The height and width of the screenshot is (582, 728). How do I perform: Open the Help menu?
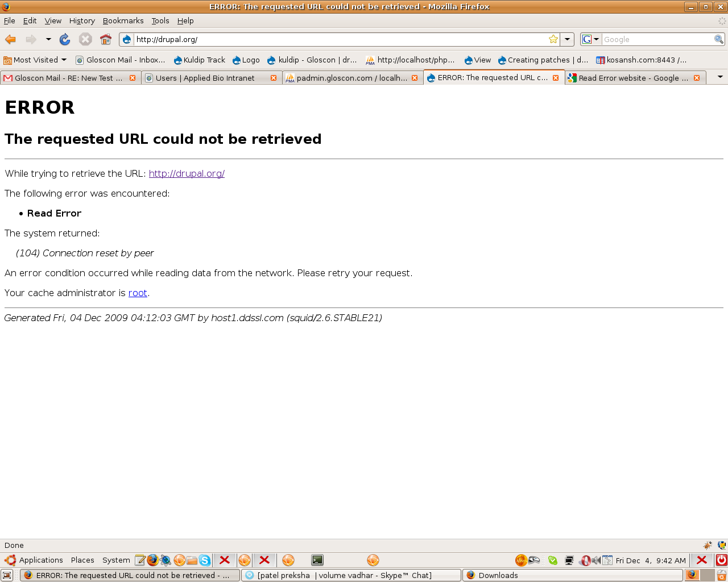[x=185, y=20]
